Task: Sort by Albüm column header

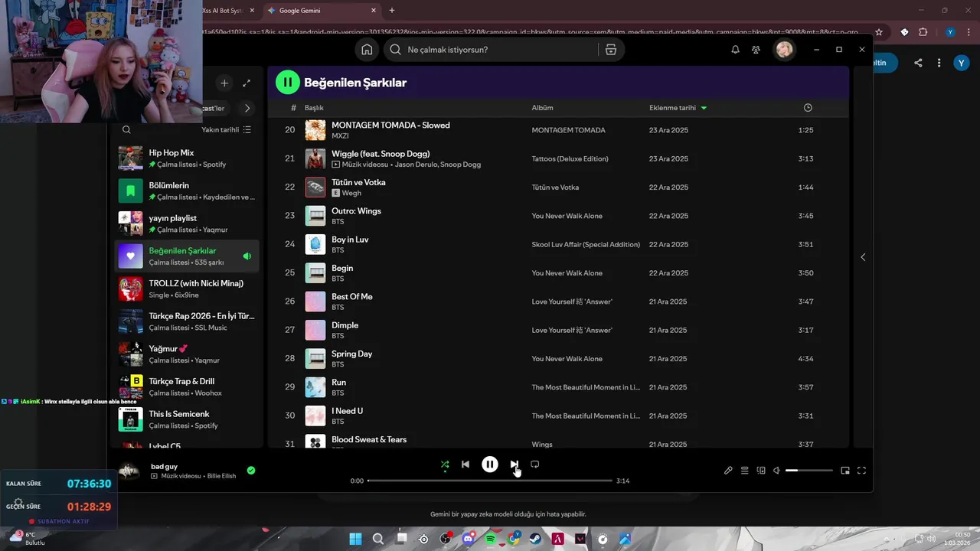Action: [x=542, y=108]
